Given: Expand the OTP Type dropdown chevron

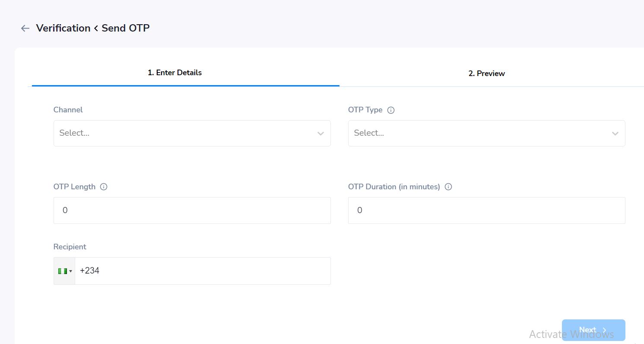Looking at the screenshot, I should pyautogui.click(x=615, y=134).
